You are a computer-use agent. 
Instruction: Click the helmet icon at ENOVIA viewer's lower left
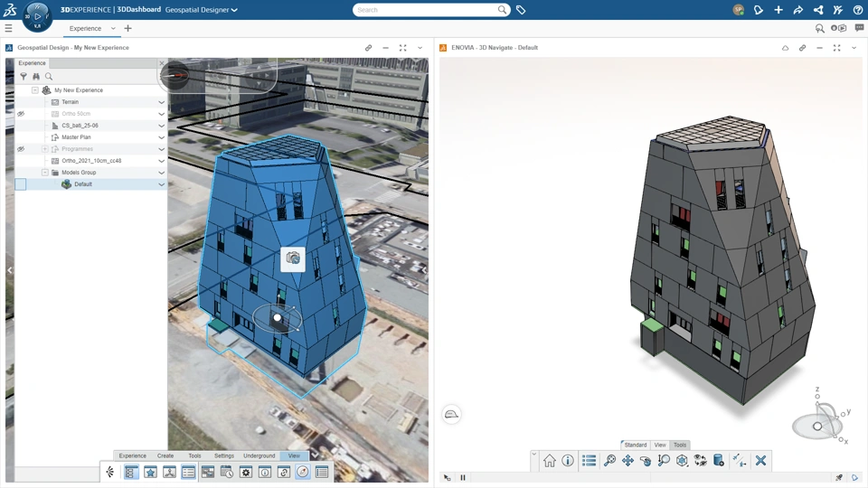[x=452, y=415]
